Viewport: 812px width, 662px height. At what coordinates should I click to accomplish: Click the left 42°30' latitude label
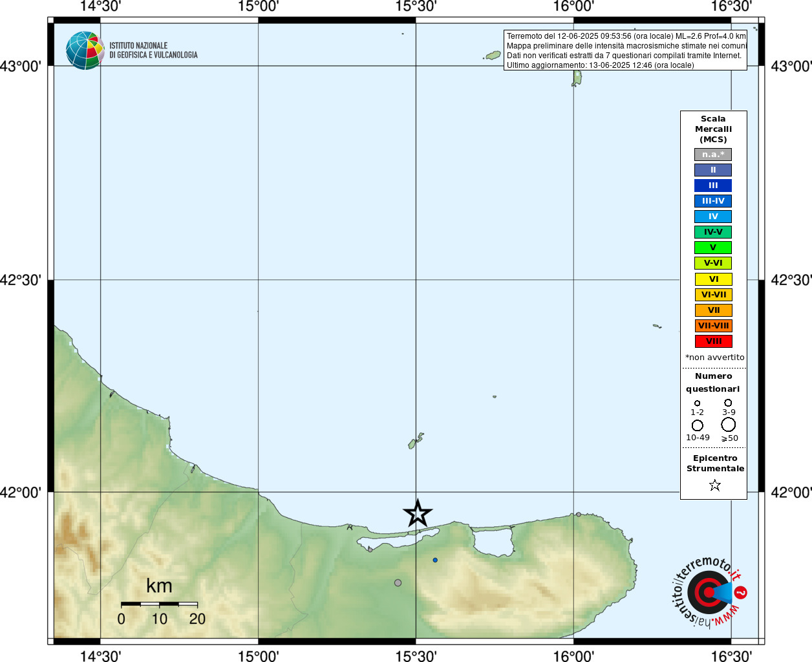click(21, 280)
